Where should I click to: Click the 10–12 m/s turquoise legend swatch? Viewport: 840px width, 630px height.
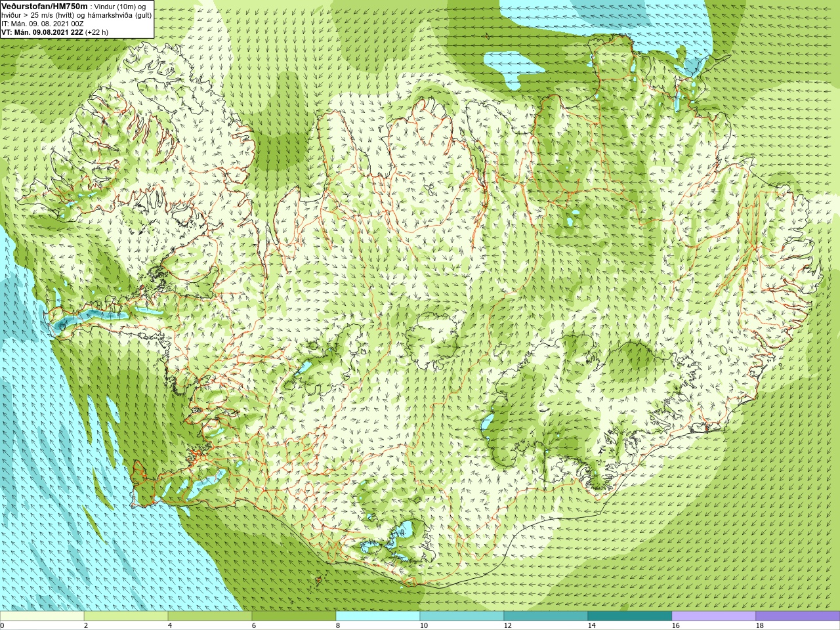[x=462, y=616]
